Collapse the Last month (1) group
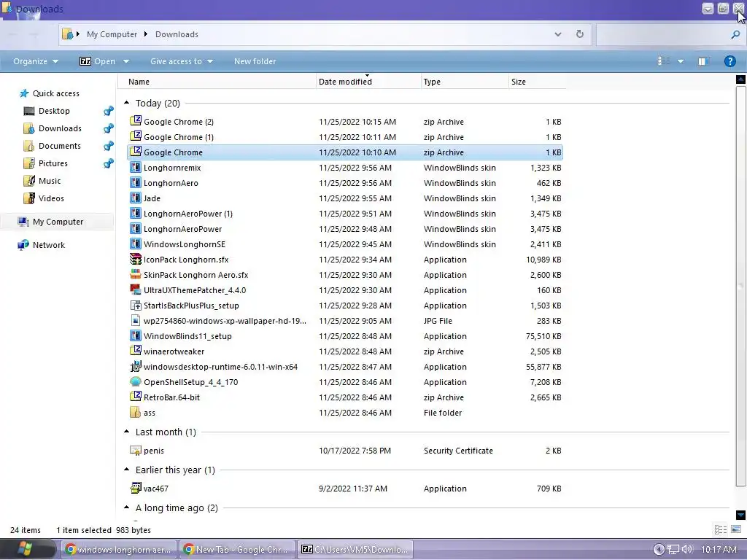Viewport: 747px width, 560px height. (127, 432)
